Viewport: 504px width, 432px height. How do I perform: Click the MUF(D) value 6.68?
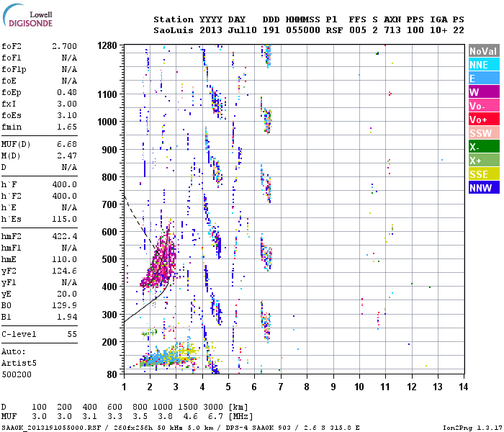point(67,144)
